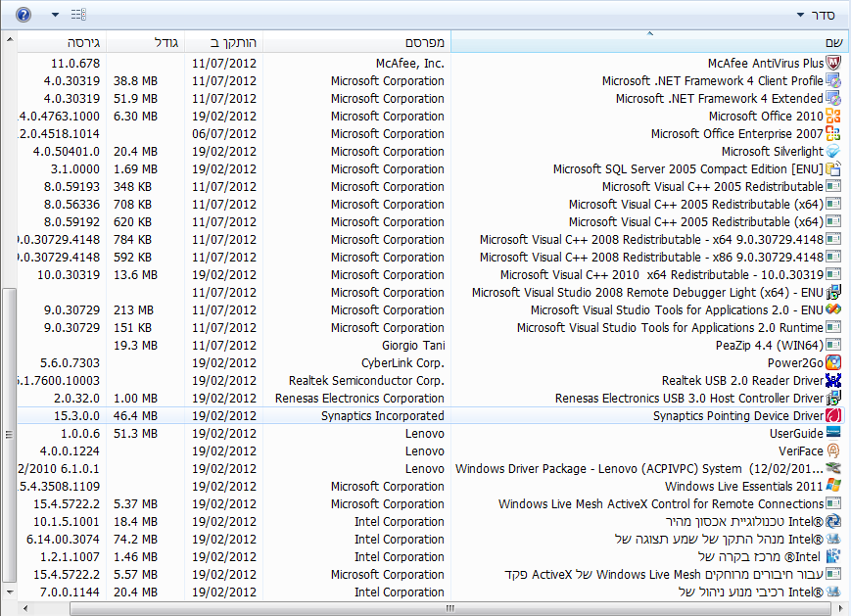
Task: Click the Renesas USB 3.0 Host Controller icon
Action: click(833, 399)
